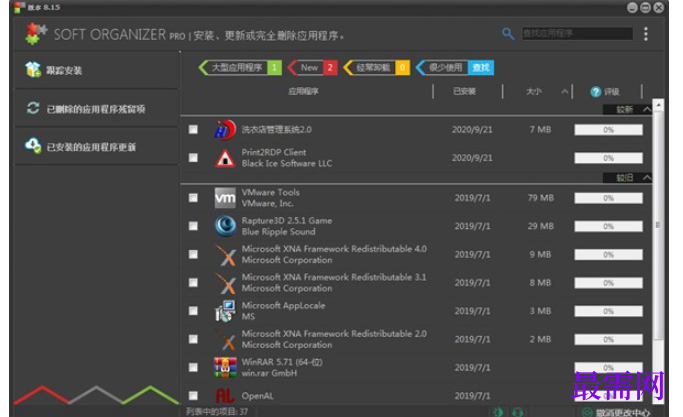This screenshot has width=683, height=417.
Task: Click the Microsoft AppLocale installer icon
Action: [x=225, y=311]
